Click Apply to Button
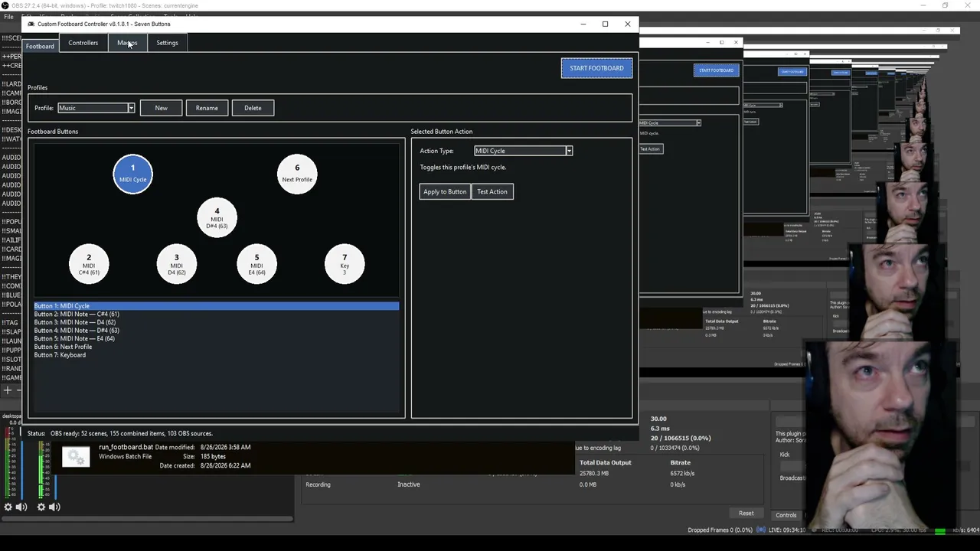980x551 pixels. point(445,191)
